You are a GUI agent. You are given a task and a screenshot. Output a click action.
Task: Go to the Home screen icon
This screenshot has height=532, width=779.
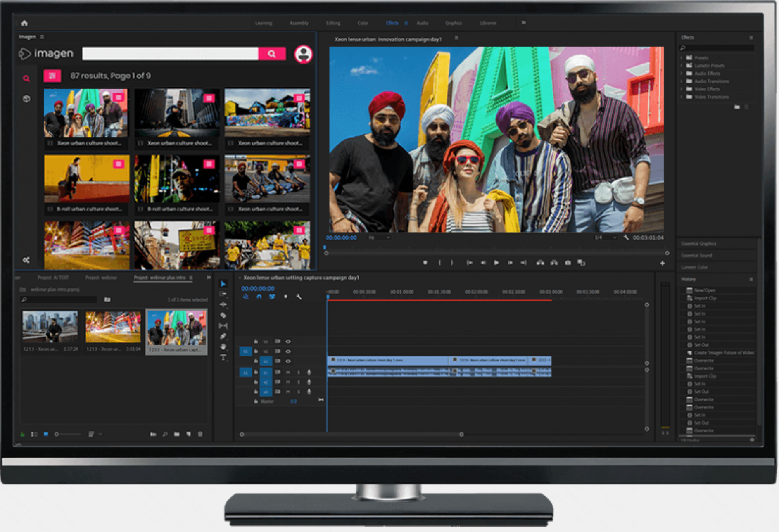pyautogui.click(x=24, y=23)
